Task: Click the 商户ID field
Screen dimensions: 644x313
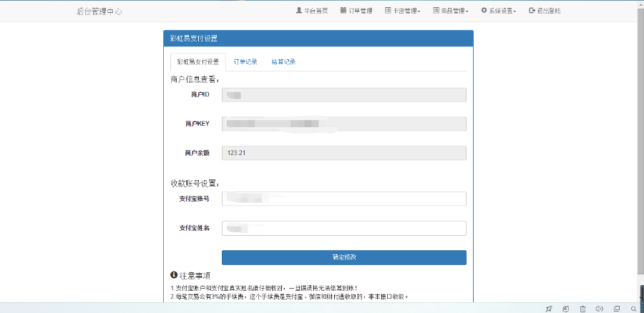Action: (x=344, y=95)
